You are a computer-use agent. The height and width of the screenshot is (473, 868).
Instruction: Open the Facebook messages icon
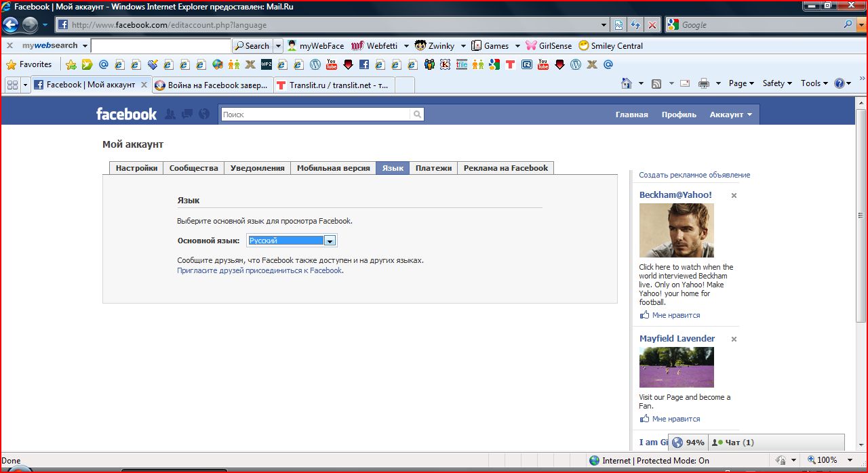tap(186, 114)
